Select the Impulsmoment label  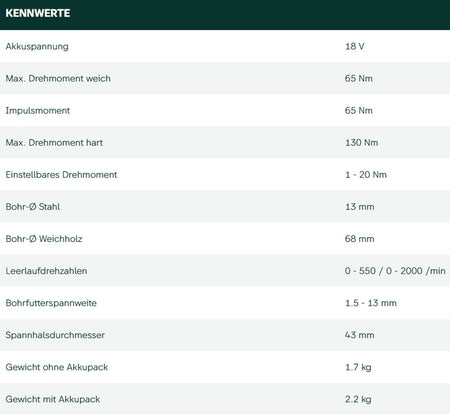[x=38, y=111]
